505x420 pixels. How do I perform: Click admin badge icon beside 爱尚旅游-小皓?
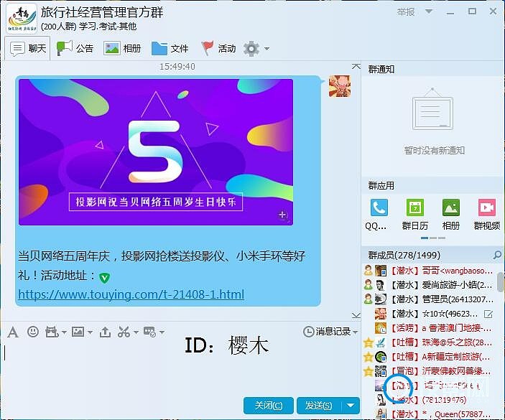point(368,285)
